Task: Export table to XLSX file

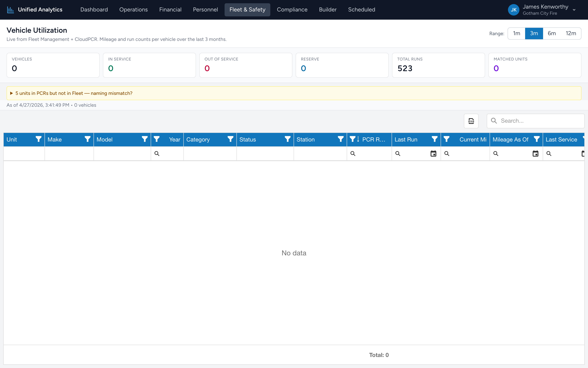Action: [x=471, y=121]
